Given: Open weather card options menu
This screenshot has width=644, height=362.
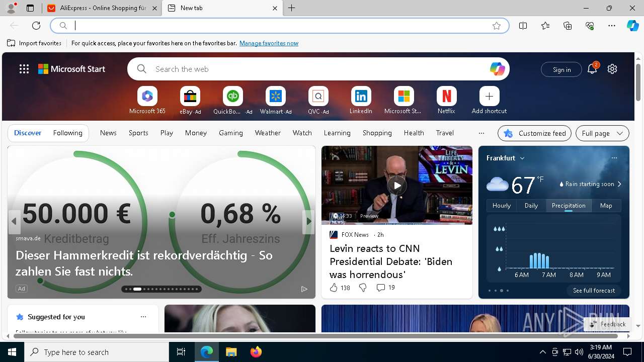Looking at the screenshot, I should (614, 158).
